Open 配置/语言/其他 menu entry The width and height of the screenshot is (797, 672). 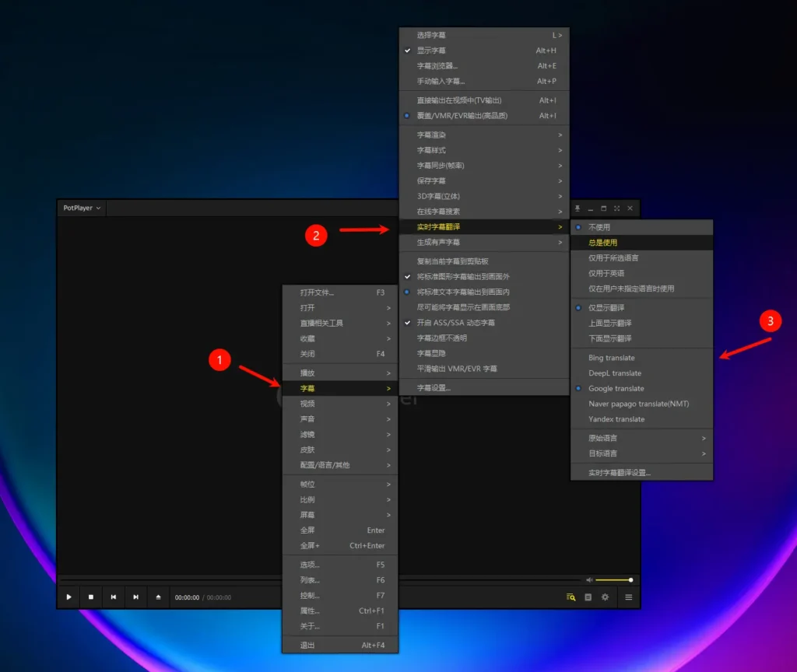(x=340, y=465)
